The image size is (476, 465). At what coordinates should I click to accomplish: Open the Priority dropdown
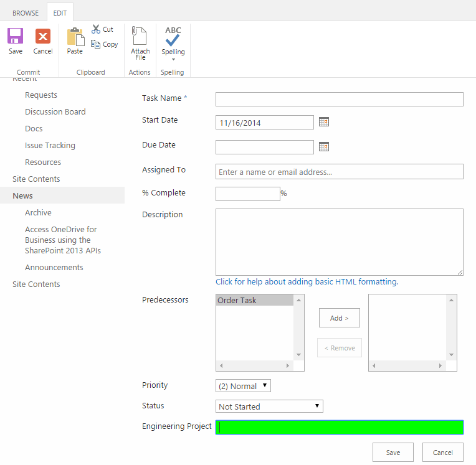click(243, 385)
